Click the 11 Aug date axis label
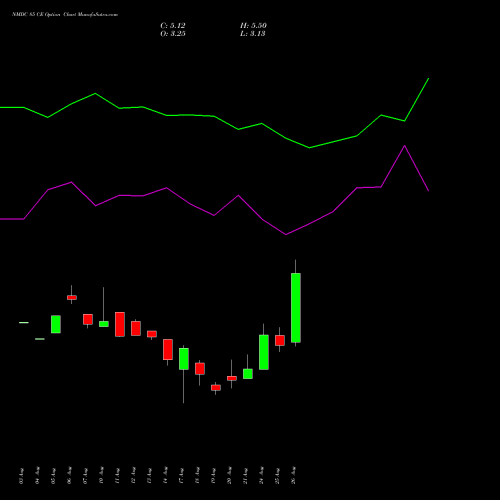Screen dimensions: 500x500 click(x=117, y=476)
